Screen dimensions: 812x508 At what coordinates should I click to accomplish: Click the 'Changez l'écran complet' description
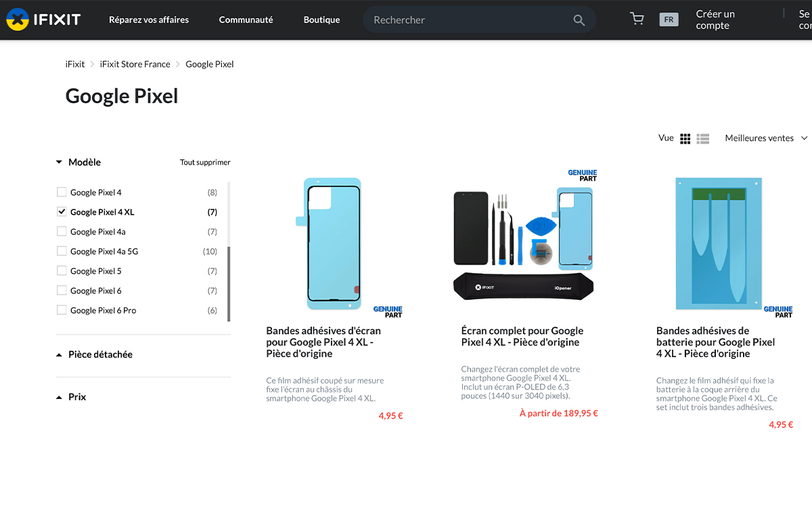point(520,383)
